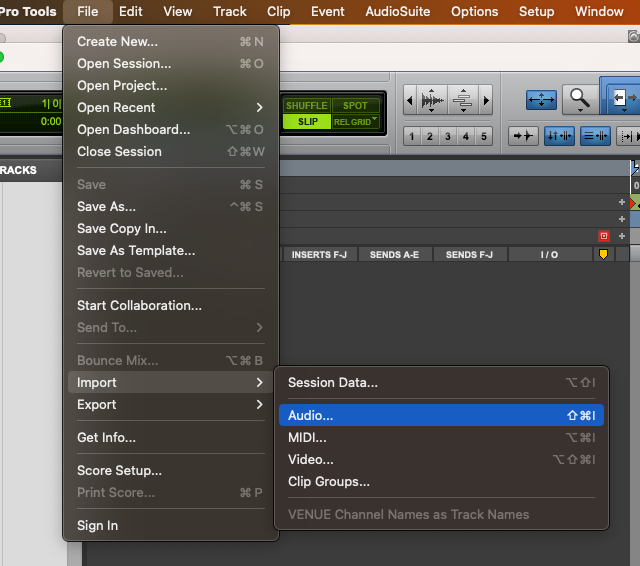640x566 pixels.
Task: Toggle zoom toggle arrows button
Action: click(541, 100)
